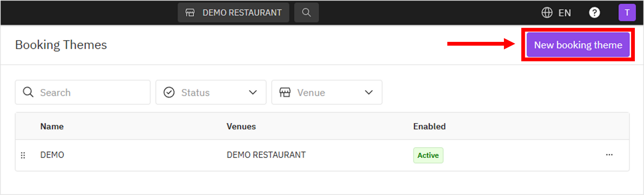Open search from the top bar magnifier
Viewport: 644px width, 195px height.
(306, 12)
